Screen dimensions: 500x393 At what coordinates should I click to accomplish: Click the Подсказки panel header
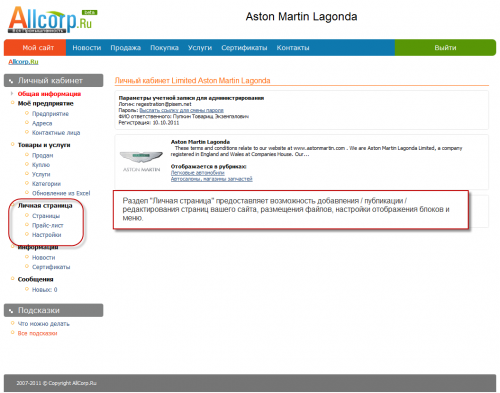53,310
